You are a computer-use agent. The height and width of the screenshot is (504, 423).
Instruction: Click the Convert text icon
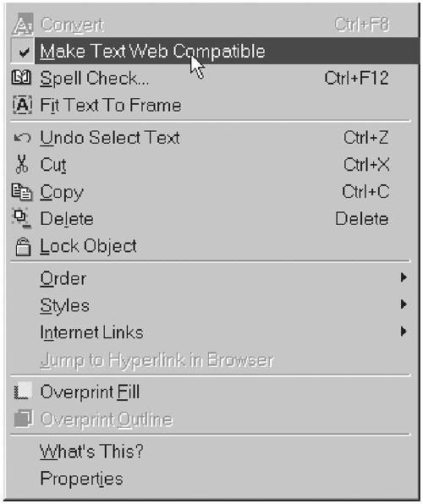pos(23,25)
